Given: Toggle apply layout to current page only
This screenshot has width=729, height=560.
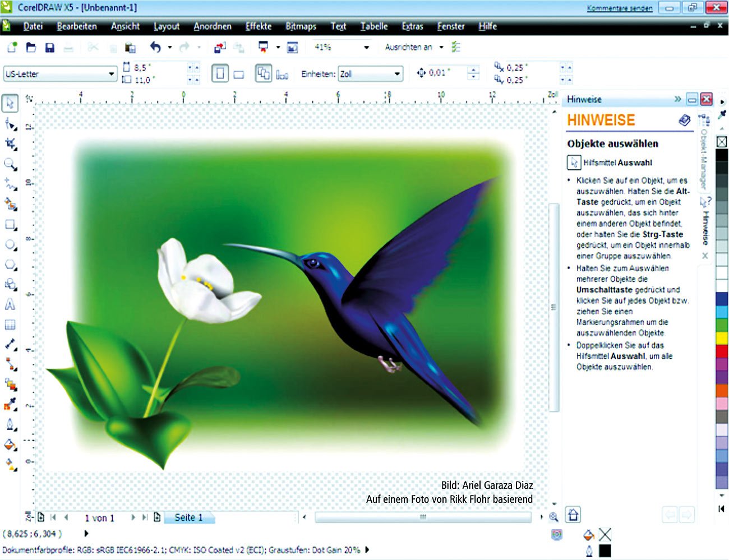Looking at the screenshot, I should point(282,75).
